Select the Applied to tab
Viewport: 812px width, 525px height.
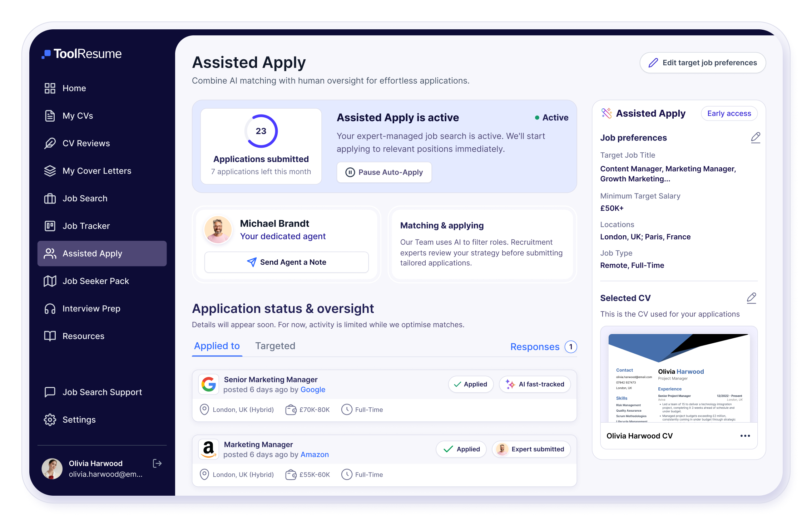click(x=217, y=346)
